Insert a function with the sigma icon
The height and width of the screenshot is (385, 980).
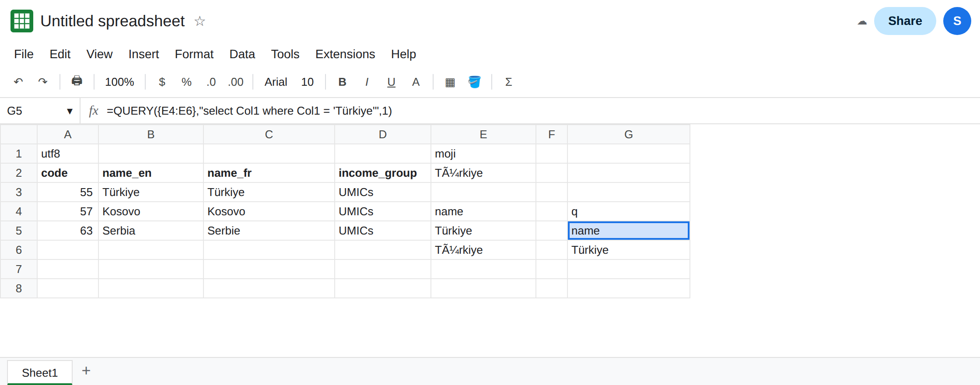(508, 82)
